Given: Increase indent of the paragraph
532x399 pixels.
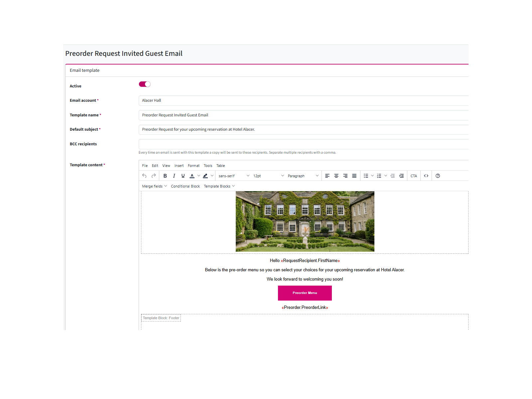Looking at the screenshot, I should pos(401,176).
